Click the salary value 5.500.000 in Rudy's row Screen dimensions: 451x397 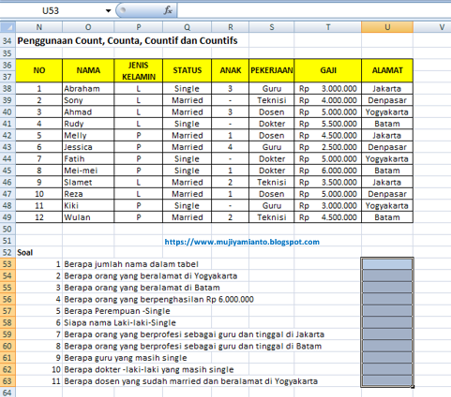click(328, 124)
